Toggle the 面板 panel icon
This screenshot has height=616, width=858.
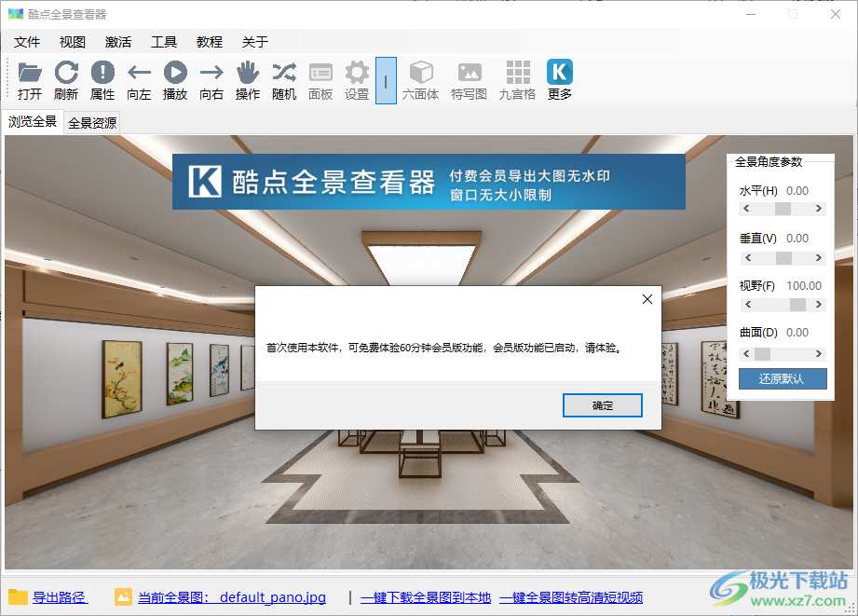click(x=320, y=80)
